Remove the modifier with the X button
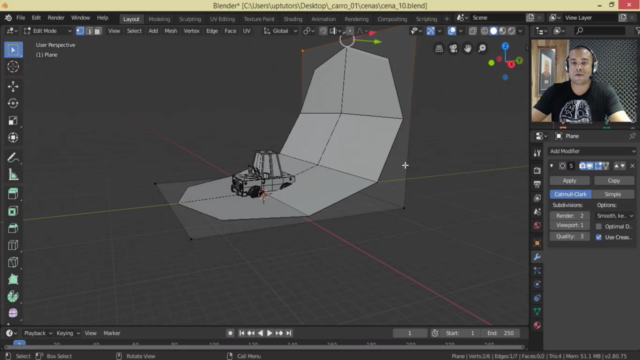Viewport: 640px width, 360px height. 632,166
